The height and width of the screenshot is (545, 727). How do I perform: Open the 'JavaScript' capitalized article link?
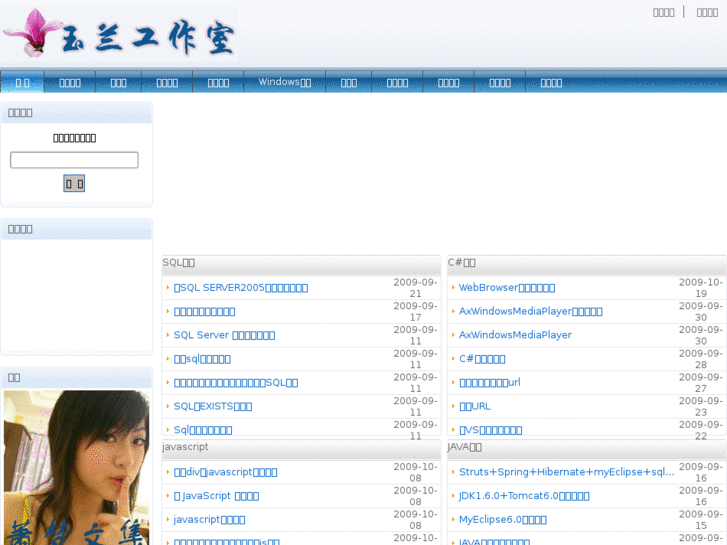[216, 496]
